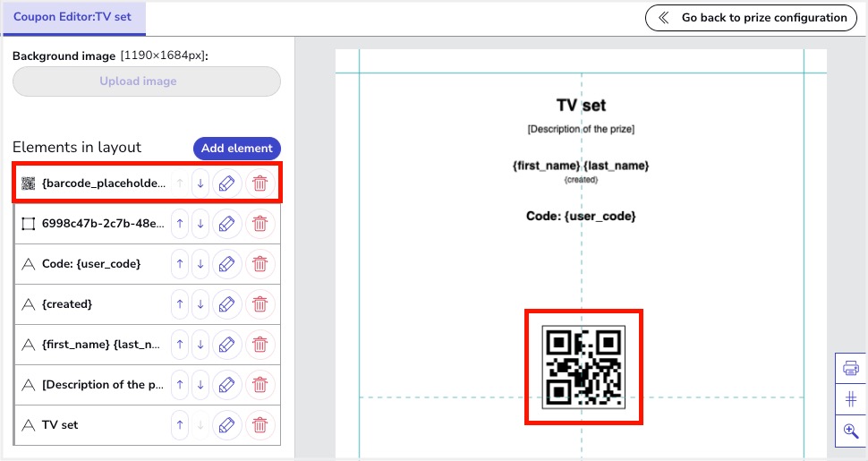This screenshot has height=461, width=868.
Task: Move Description of the prize element down
Action: (200, 385)
